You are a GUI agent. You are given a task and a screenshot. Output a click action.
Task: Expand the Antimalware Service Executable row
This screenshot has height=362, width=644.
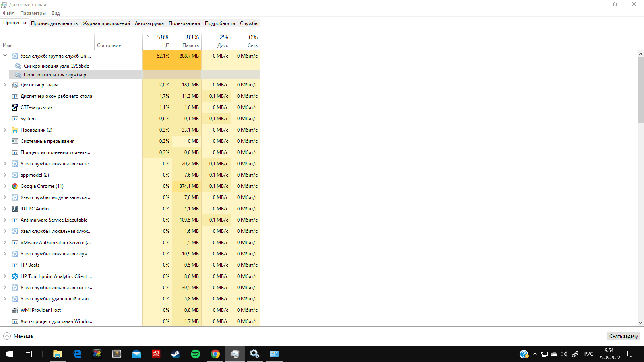(5, 220)
